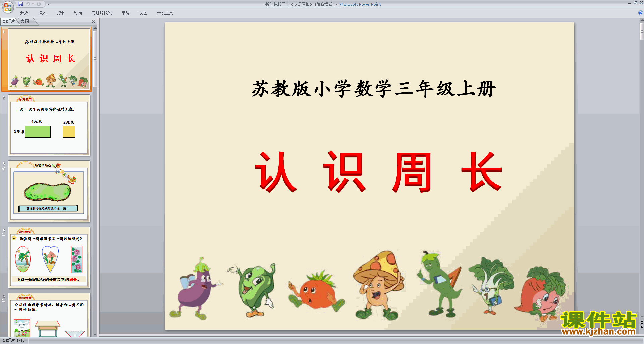This screenshot has width=644, height=344.
Task: Select the bok choy cartoon character
Action: click(x=491, y=285)
